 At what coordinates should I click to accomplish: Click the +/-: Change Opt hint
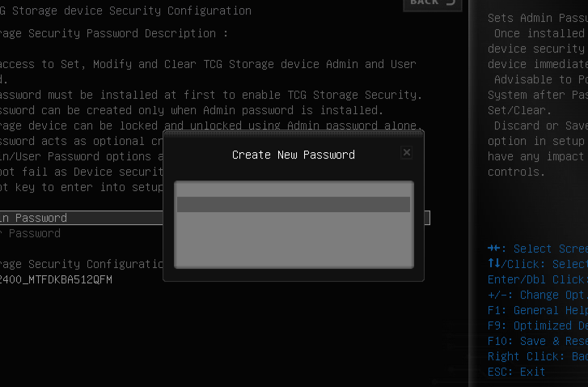[x=537, y=295]
